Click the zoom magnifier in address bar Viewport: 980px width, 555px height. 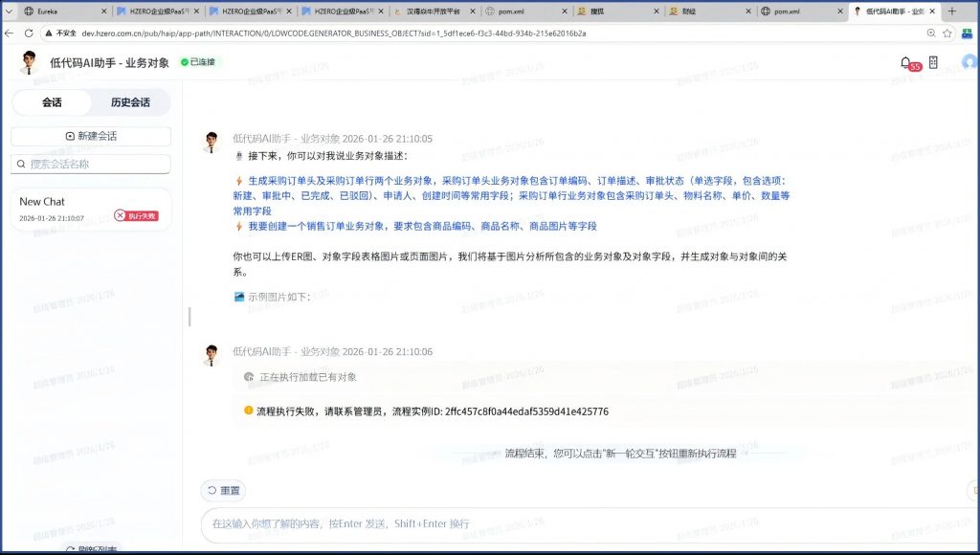click(x=930, y=33)
